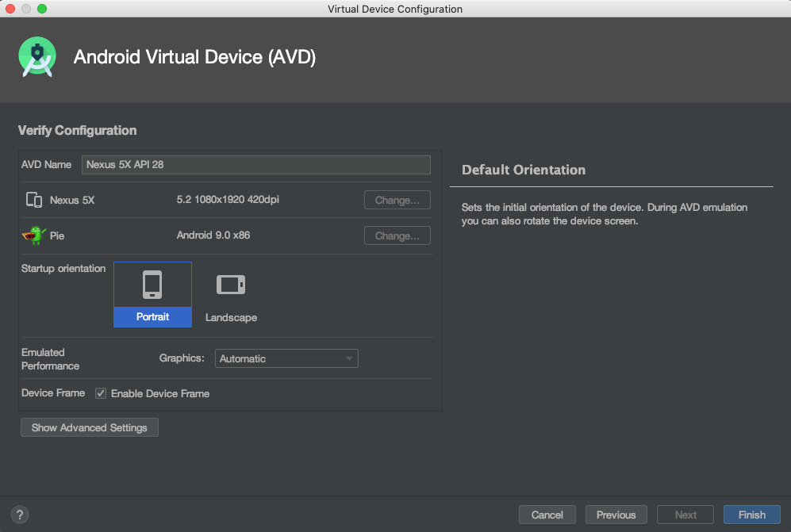Image resolution: width=791 pixels, height=532 pixels.
Task: Click the Device Frame label
Action: tap(53, 392)
